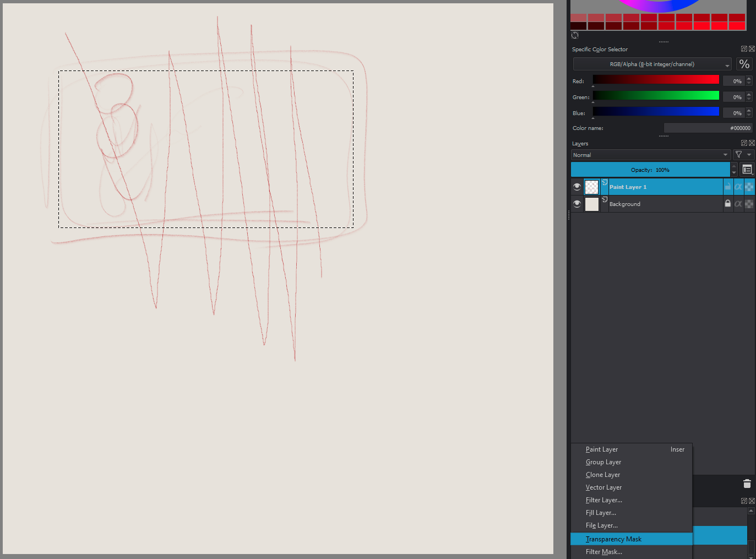
Task: Choose Filter Mask... from the menu
Action: pos(632,552)
